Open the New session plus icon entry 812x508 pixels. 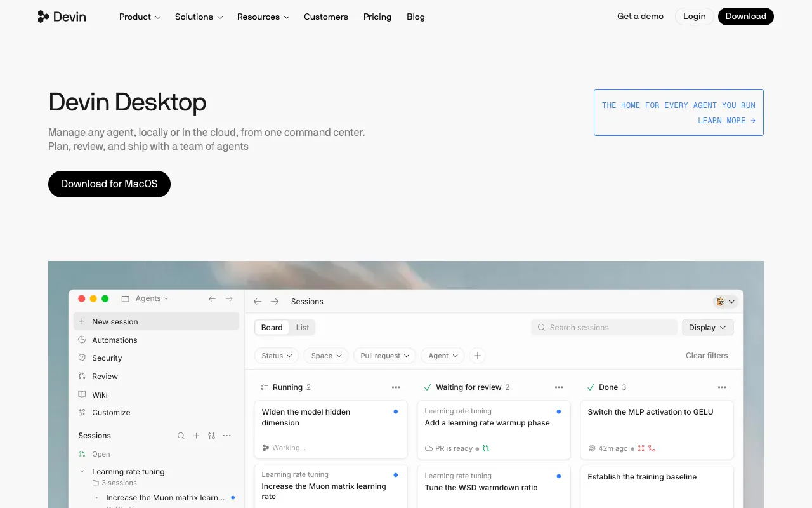coord(156,321)
